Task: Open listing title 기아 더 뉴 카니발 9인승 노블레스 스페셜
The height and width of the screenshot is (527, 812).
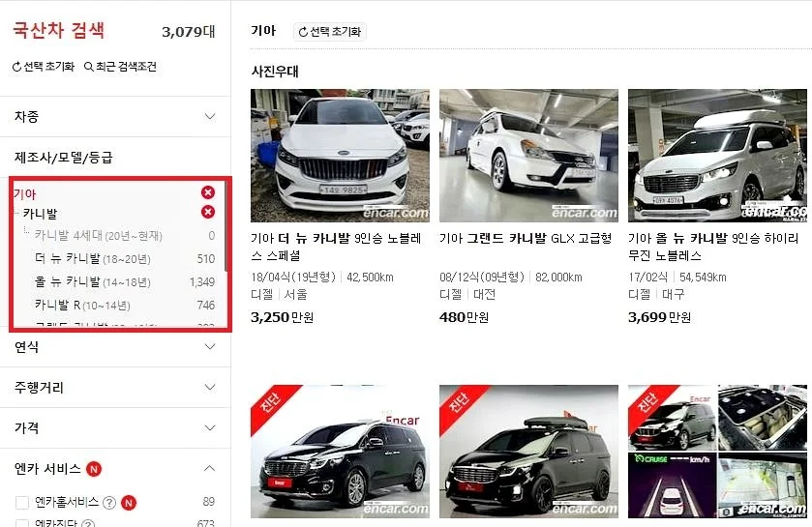Action: (336, 247)
